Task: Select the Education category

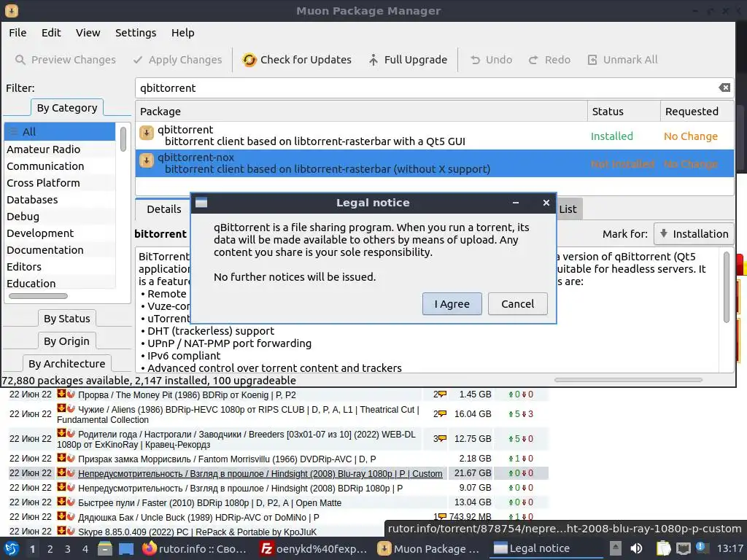Action: pos(60,284)
